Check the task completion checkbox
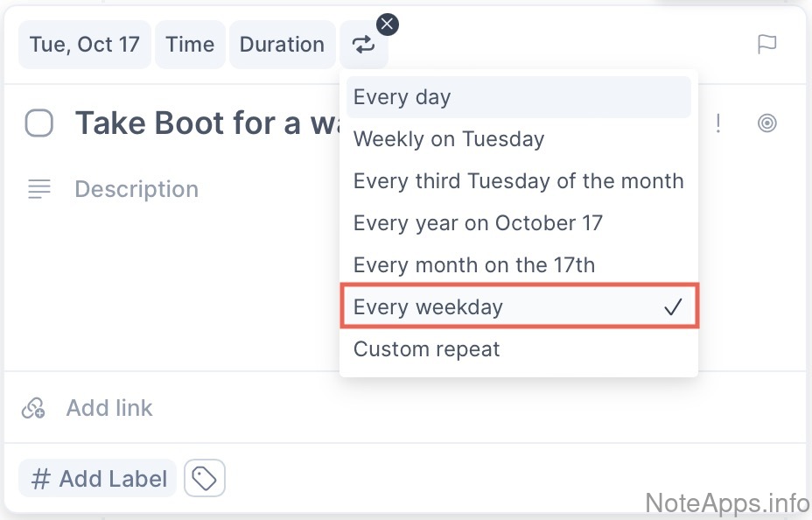This screenshot has width=812, height=520. [39, 123]
